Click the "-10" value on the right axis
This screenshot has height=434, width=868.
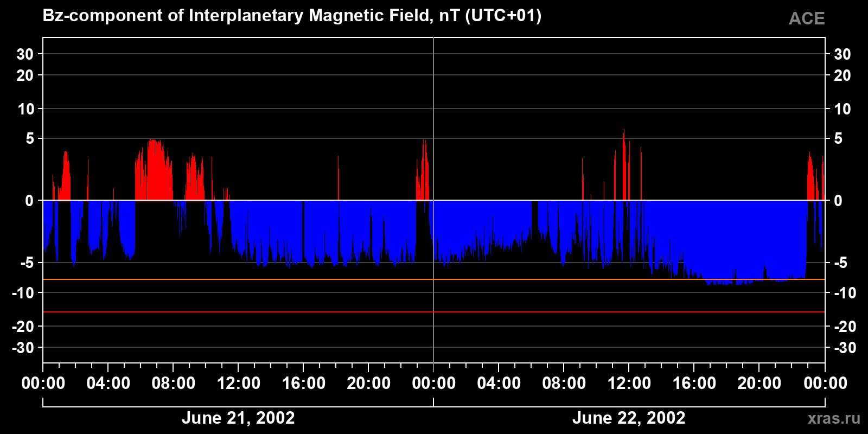tap(845, 293)
